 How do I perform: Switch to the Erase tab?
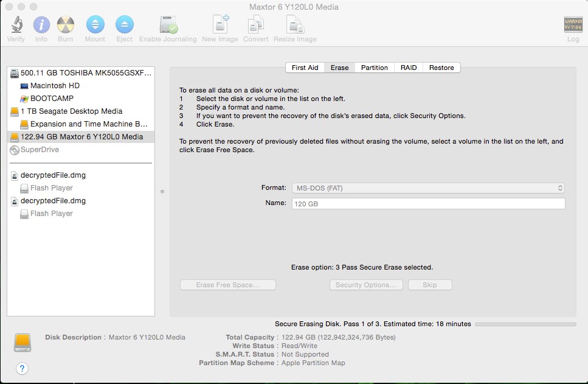tap(339, 68)
